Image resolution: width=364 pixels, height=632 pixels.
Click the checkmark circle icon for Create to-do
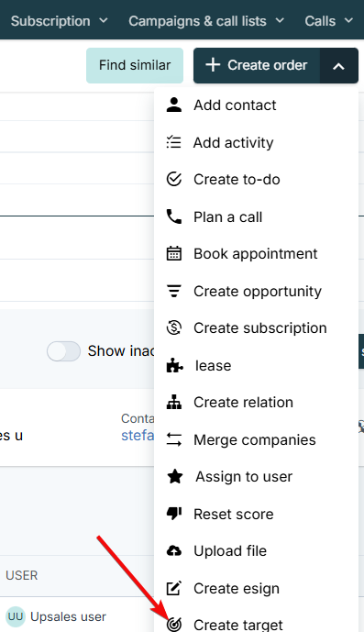[174, 180]
